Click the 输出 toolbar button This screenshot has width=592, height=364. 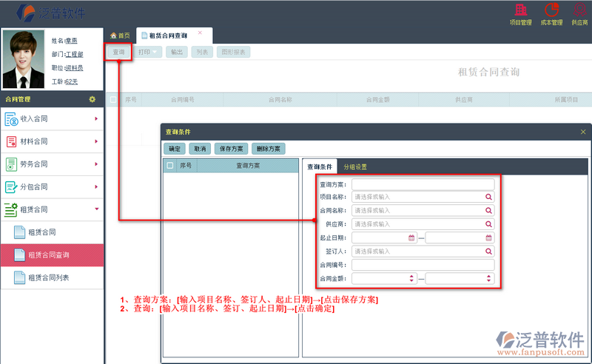click(177, 52)
